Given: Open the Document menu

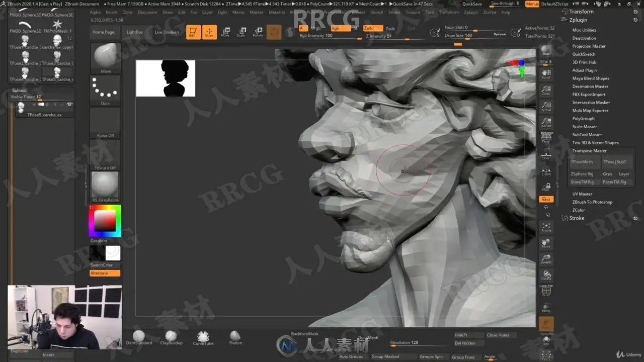Looking at the screenshot, I should [x=147, y=13].
